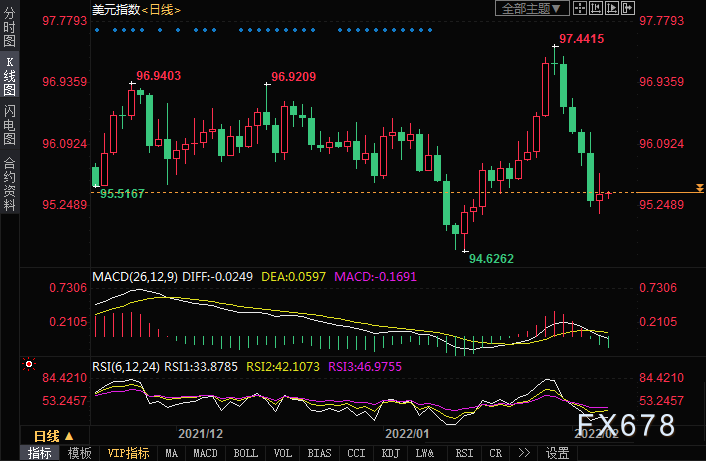Click the 2022/01 date axis label
706x461 pixels.
click(407, 434)
